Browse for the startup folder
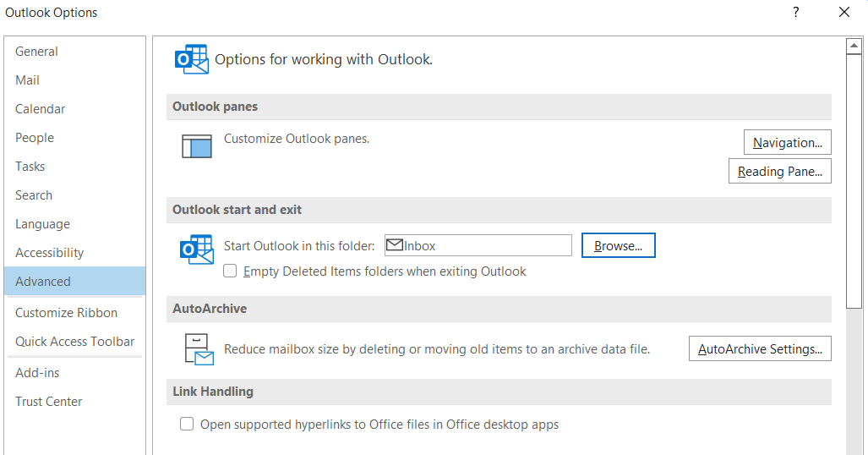 click(618, 246)
